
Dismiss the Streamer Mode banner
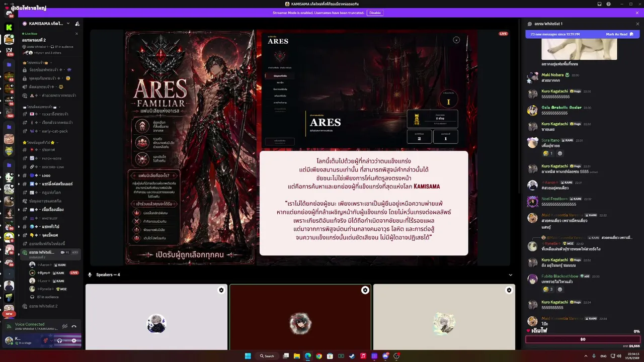[637, 13]
